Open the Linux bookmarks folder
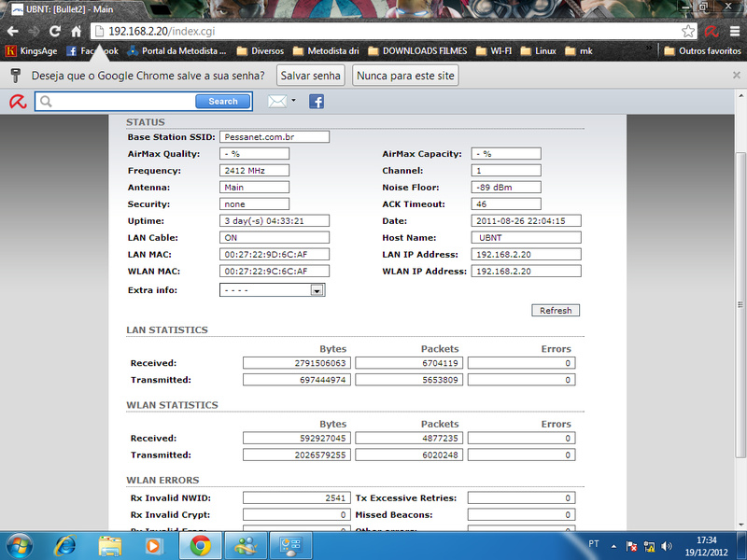Image resolution: width=747 pixels, height=560 pixels. click(539, 51)
